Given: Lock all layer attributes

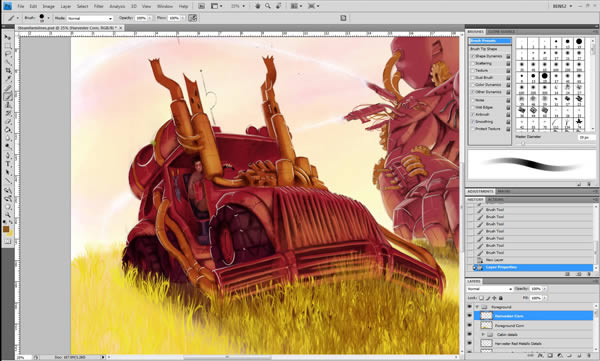Looking at the screenshot, I should (501, 298).
